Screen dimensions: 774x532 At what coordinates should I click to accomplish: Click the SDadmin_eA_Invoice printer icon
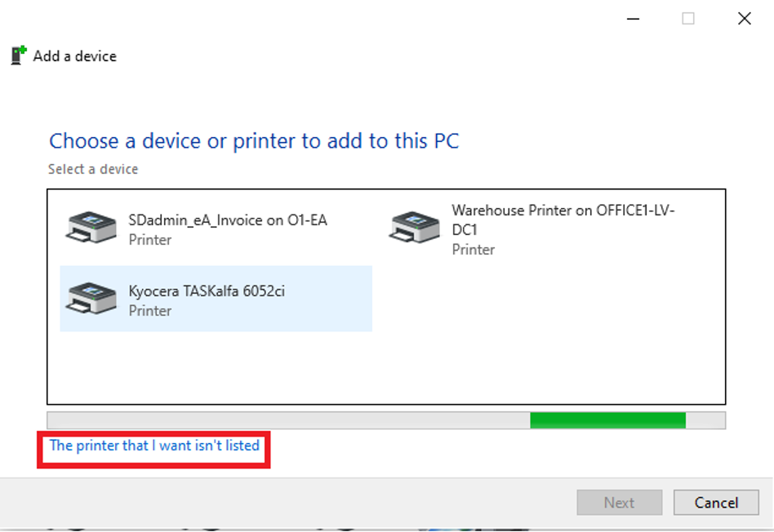tap(91, 228)
